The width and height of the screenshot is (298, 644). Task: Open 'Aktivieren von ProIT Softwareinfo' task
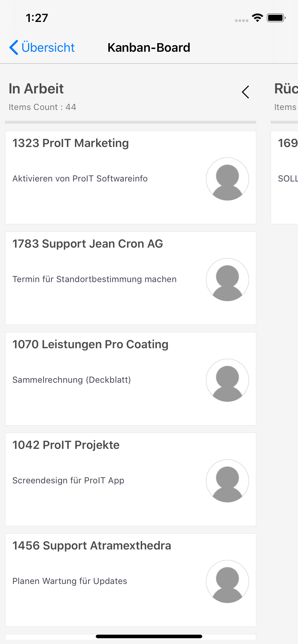click(80, 179)
